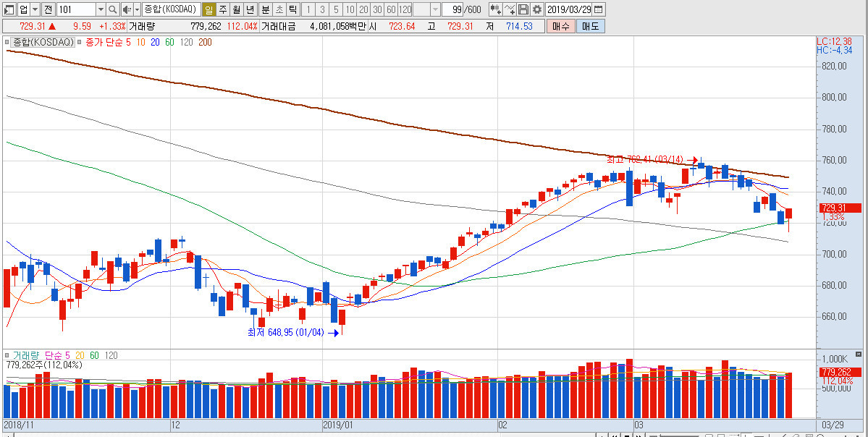Select the 20 interval button in the toolbar
The width and height of the screenshot is (868, 437).
[363, 9]
